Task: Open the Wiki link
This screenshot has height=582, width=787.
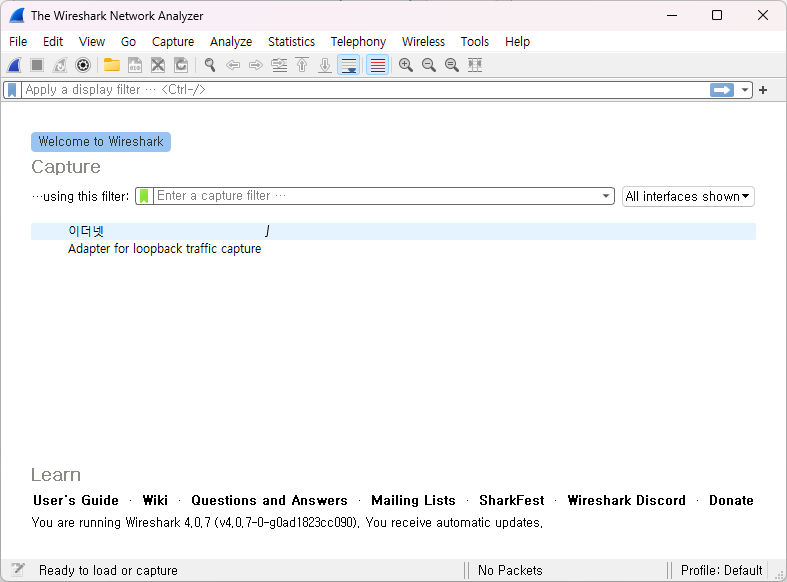Action: pyautogui.click(x=155, y=501)
